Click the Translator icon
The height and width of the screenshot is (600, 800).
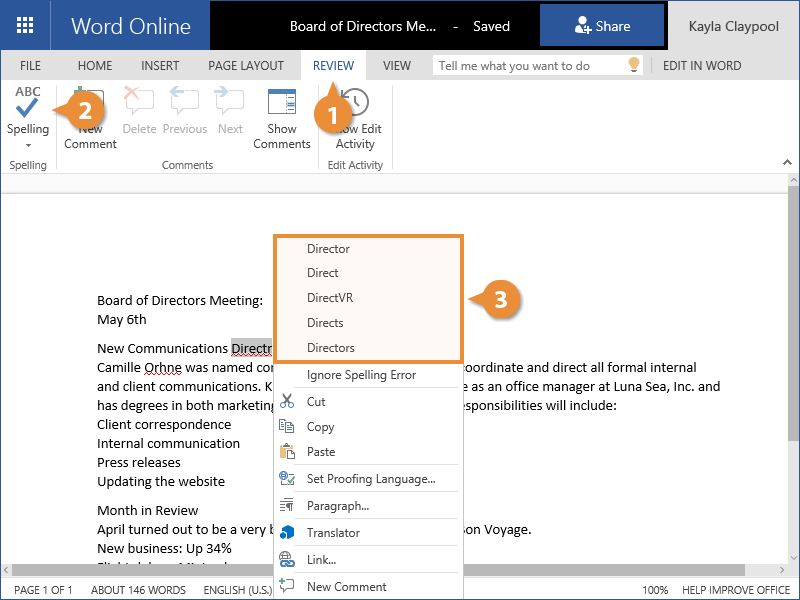coord(288,533)
